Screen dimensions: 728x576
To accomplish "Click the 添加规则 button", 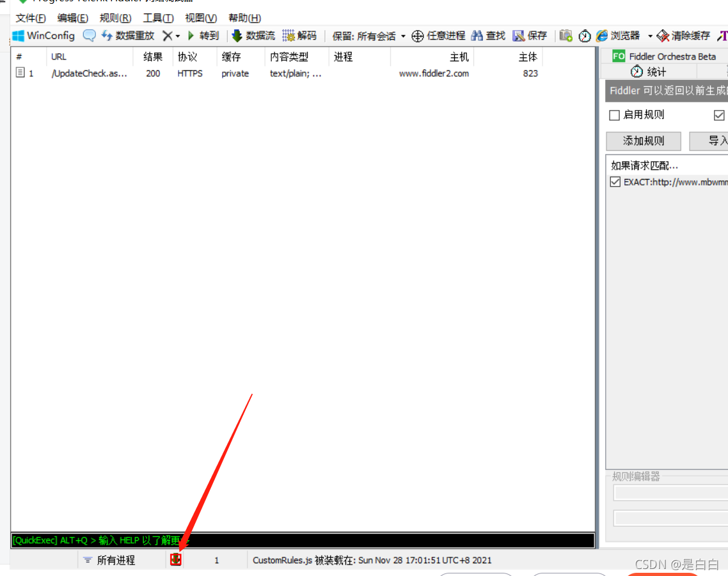I will (x=644, y=141).
